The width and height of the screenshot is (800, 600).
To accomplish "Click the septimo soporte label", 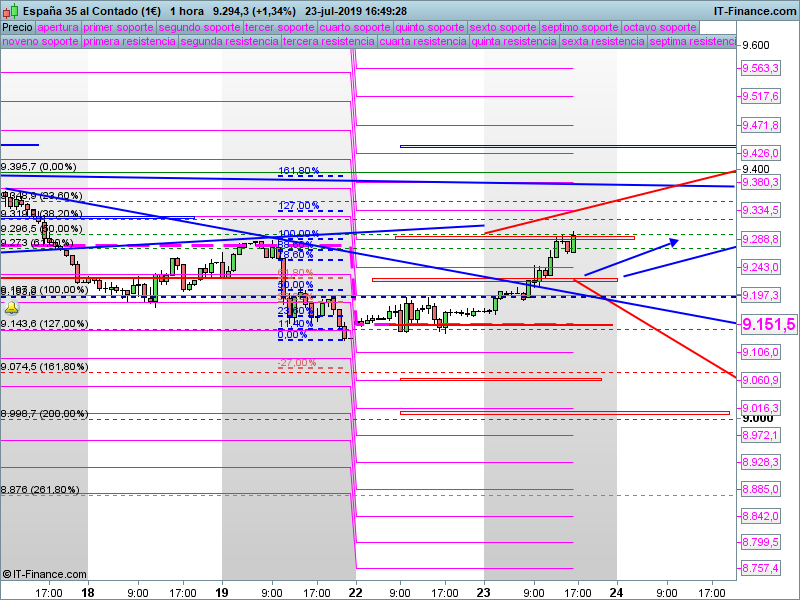I will coord(580,27).
